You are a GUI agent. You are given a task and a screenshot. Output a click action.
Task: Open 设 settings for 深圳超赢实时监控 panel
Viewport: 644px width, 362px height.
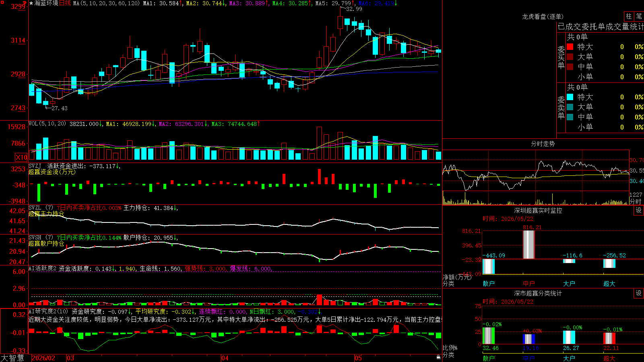coord(639,210)
